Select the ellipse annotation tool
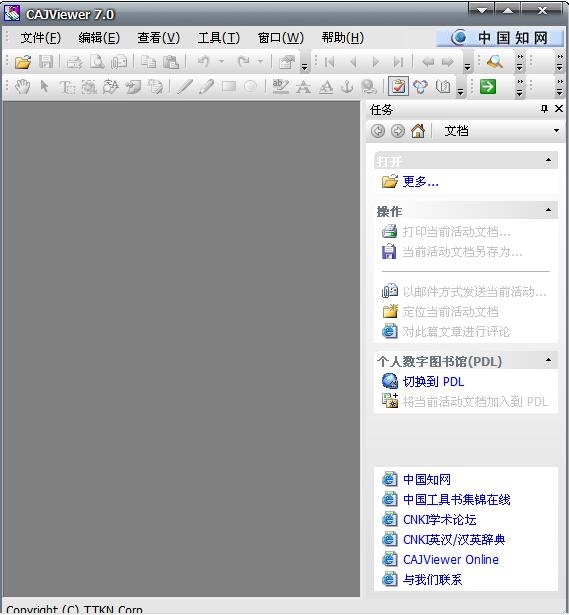Screen dimensions: 569x615 [x=251, y=86]
